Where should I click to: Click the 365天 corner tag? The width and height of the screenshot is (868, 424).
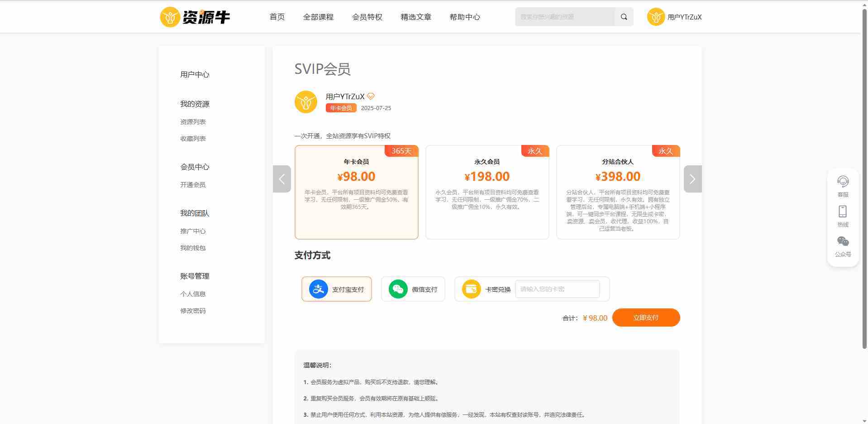pyautogui.click(x=401, y=151)
